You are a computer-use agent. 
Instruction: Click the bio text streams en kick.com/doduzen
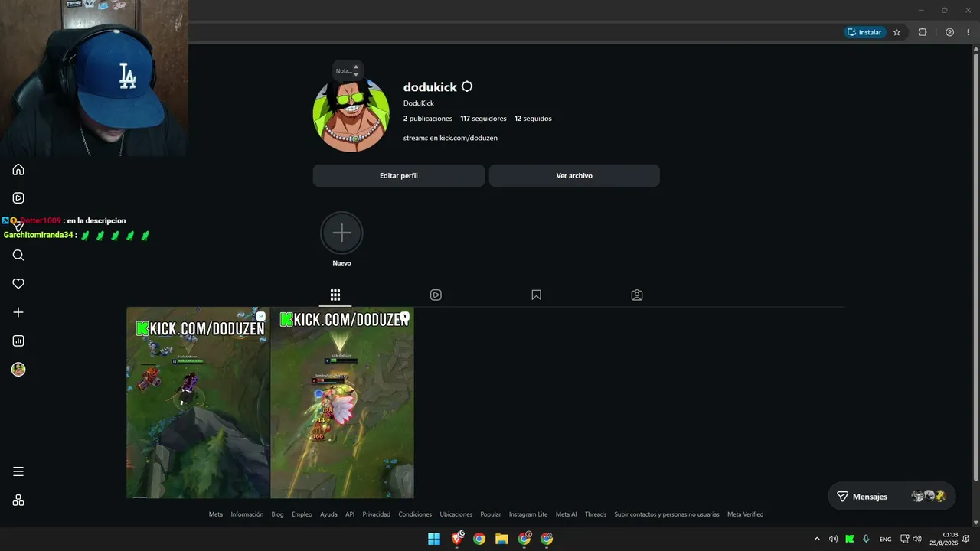point(450,138)
